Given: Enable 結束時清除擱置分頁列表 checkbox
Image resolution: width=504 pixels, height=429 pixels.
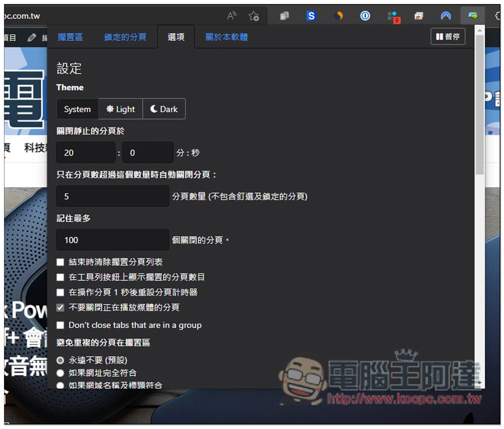Looking at the screenshot, I should 60,262.
